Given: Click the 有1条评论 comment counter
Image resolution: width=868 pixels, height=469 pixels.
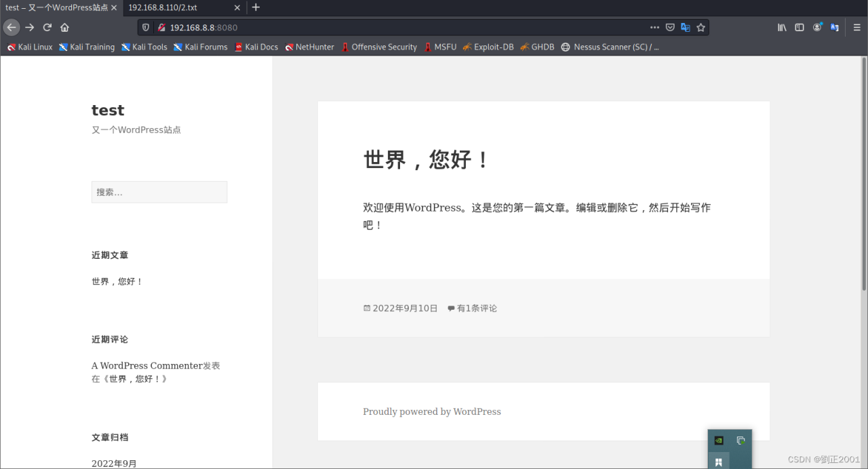Looking at the screenshot, I should (x=477, y=308).
